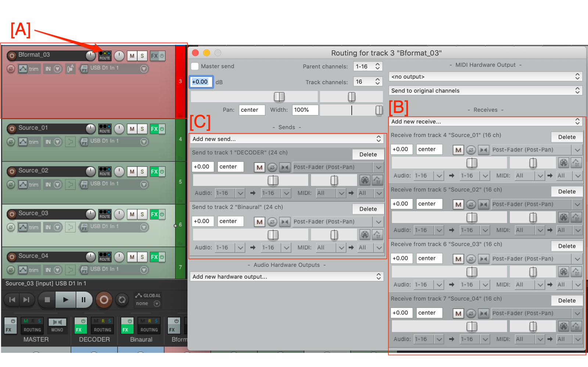The height and width of the screenshot is (367, 588).
Task: Click the Width field showing 100%
Action: [305, 110]
